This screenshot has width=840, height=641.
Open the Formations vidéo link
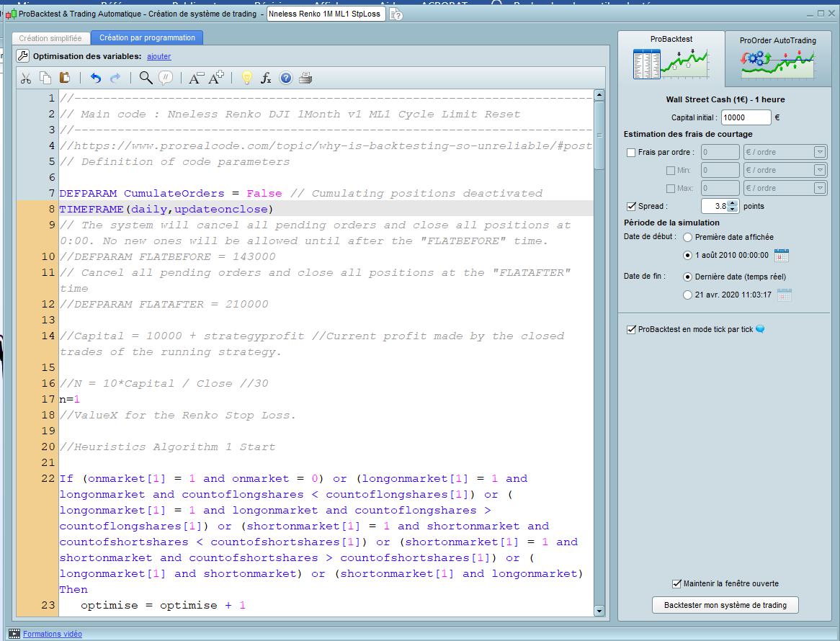coord(53,634)
